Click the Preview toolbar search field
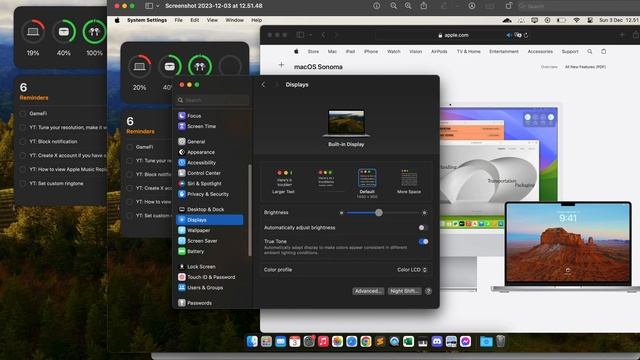 578,6
